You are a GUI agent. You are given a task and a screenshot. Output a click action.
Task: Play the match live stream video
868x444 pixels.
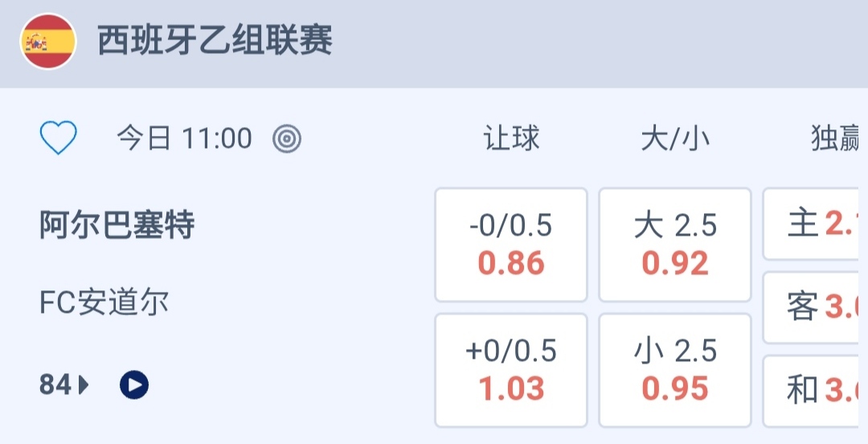(134, 385)
